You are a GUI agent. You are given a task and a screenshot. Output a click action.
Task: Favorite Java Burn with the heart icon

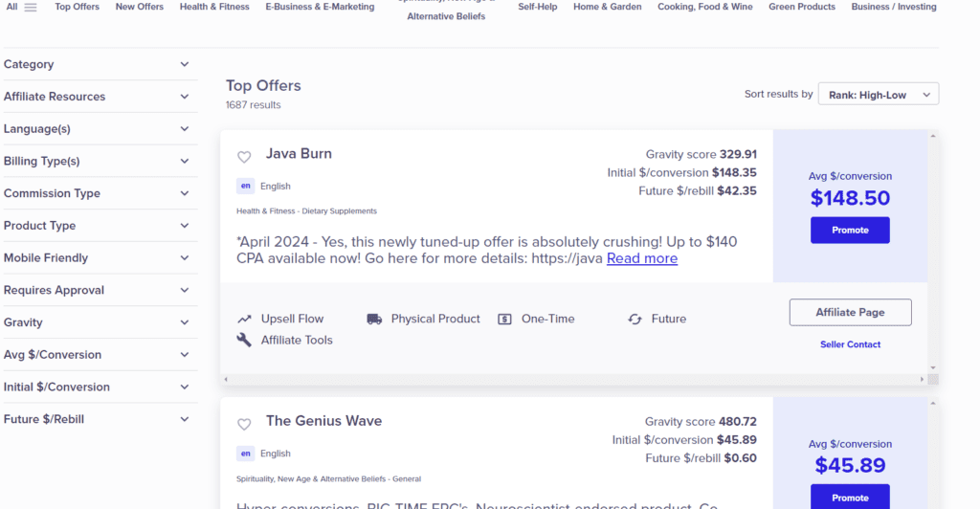(x=244, y=157)
